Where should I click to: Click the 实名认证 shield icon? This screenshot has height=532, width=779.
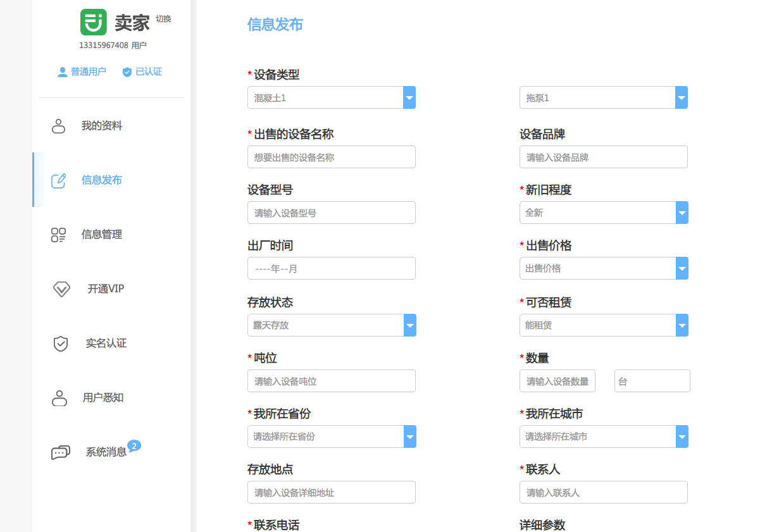coord(61,343)
